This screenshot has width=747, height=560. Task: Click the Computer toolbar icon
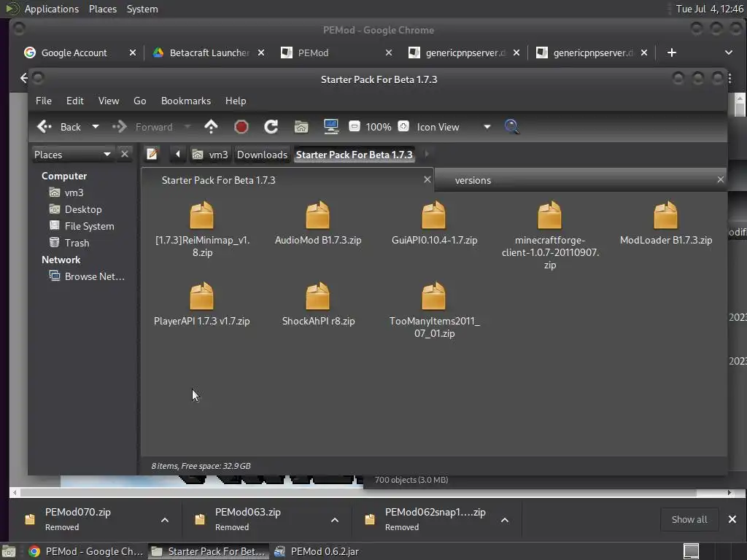pyautogui.click(x=331, y=127)
